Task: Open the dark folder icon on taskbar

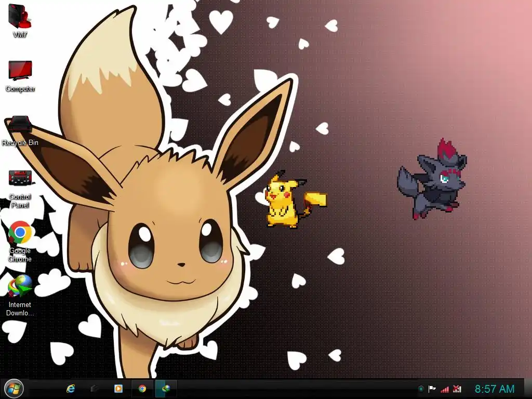Action: tap(95, 389)
